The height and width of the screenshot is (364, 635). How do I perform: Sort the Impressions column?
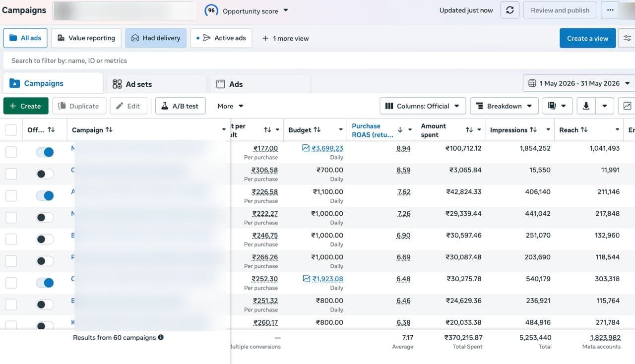point(533,129)
